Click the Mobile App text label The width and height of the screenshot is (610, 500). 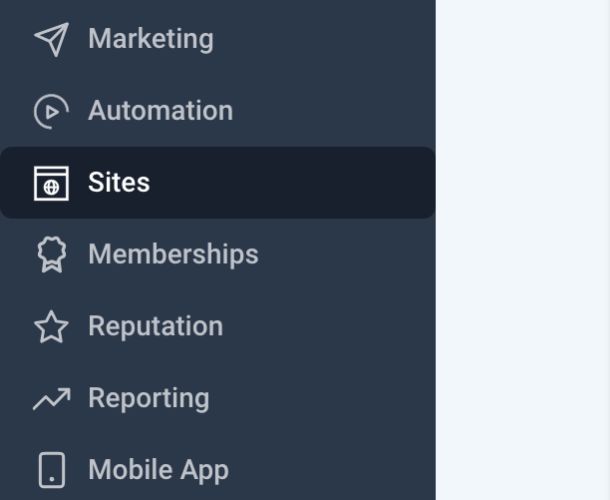pos(158,470)
